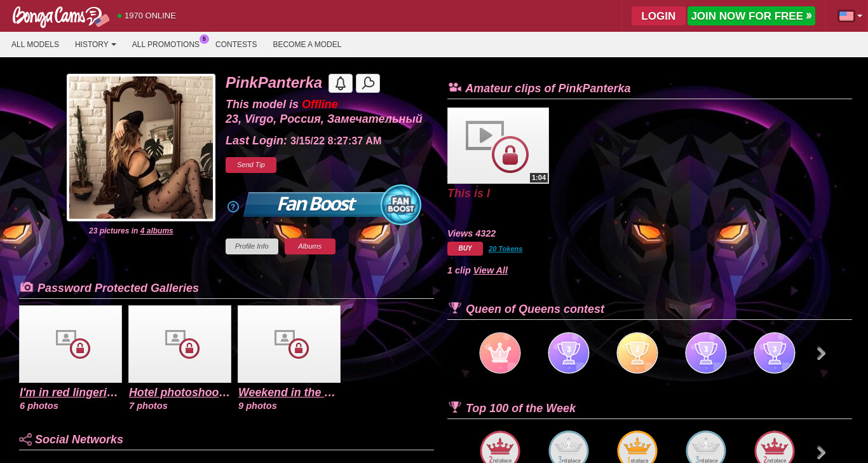Viewport: 868px width, 463px height.
Task: Click the camera icon by Password Protected Galleries
Action: coord(27,287)
